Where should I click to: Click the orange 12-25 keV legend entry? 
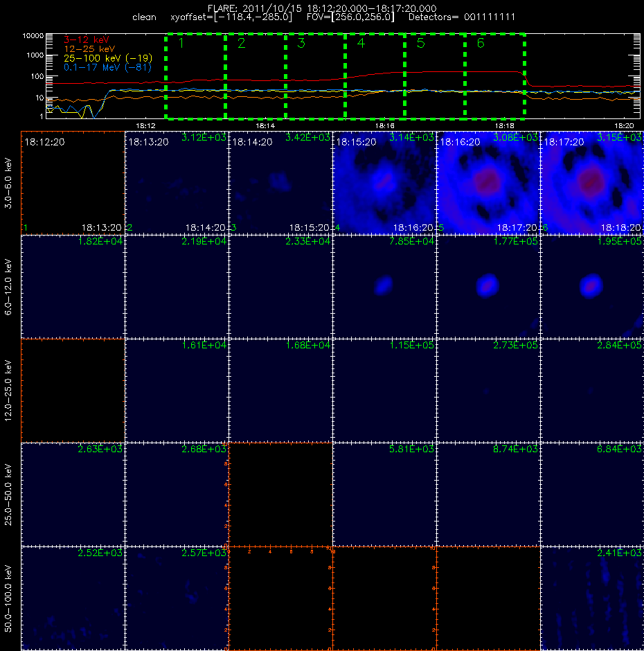89,49
